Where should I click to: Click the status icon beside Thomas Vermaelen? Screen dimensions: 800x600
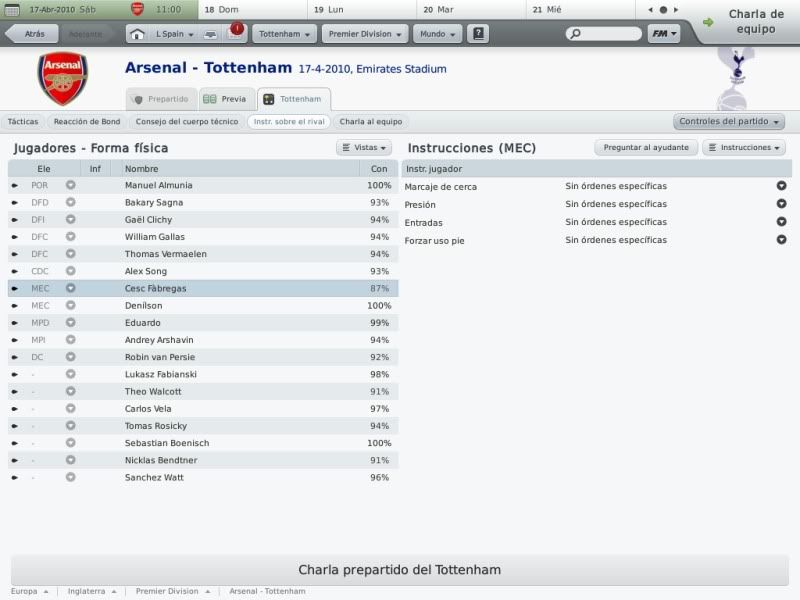tap(70, 254)
